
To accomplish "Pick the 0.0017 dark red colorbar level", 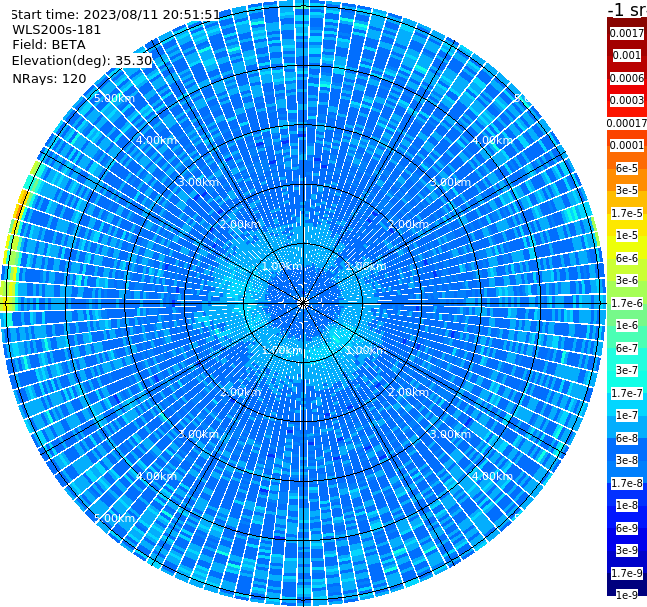I will pos(627,33).
